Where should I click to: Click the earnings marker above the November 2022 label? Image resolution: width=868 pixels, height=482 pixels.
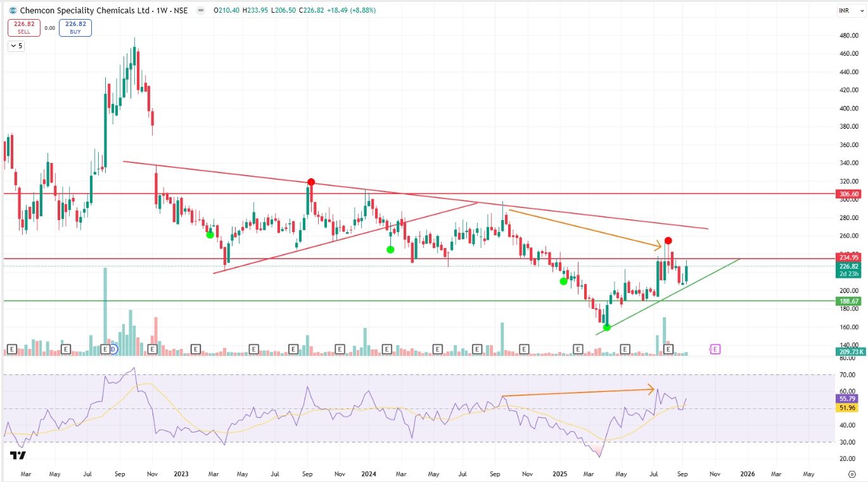(152, 349)
